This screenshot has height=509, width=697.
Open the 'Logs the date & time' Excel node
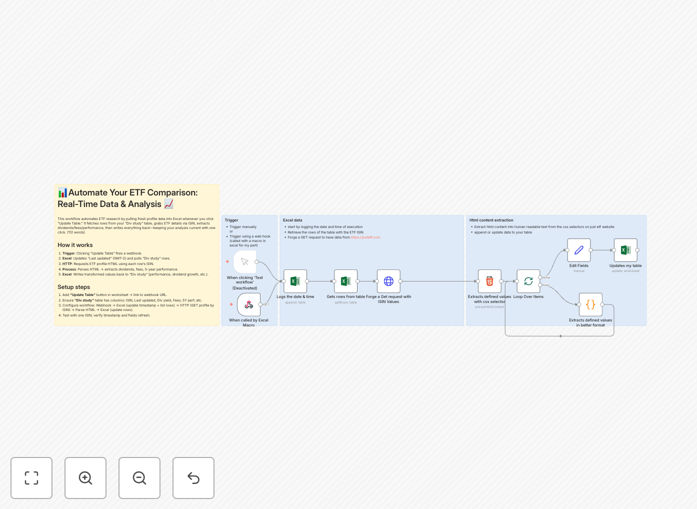click(295, 281)
